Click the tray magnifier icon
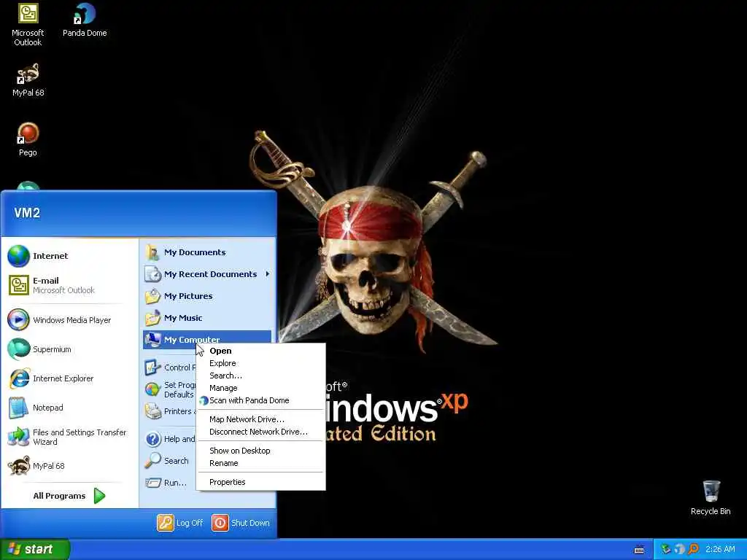This screenshot has width=747, height=560. (693, 549)
